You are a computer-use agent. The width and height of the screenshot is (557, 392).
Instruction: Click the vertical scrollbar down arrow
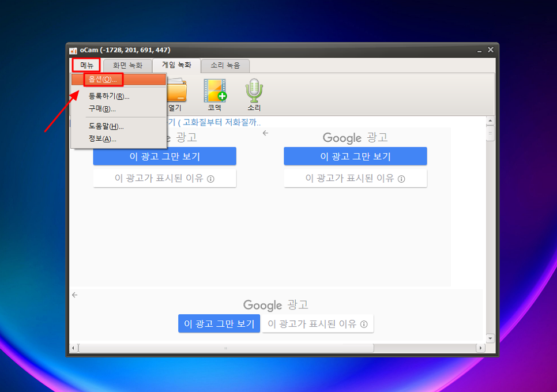point(490,338)
